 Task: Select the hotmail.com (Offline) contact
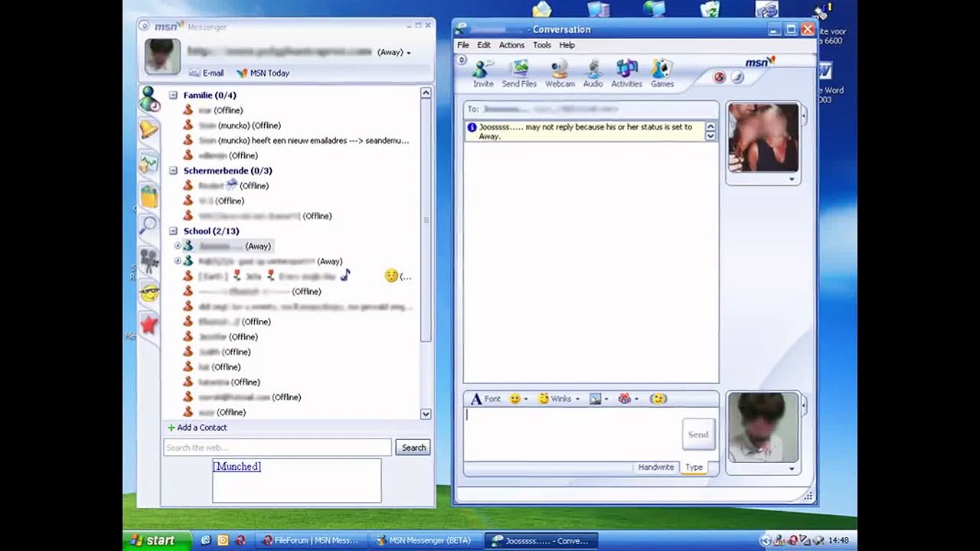242,397
